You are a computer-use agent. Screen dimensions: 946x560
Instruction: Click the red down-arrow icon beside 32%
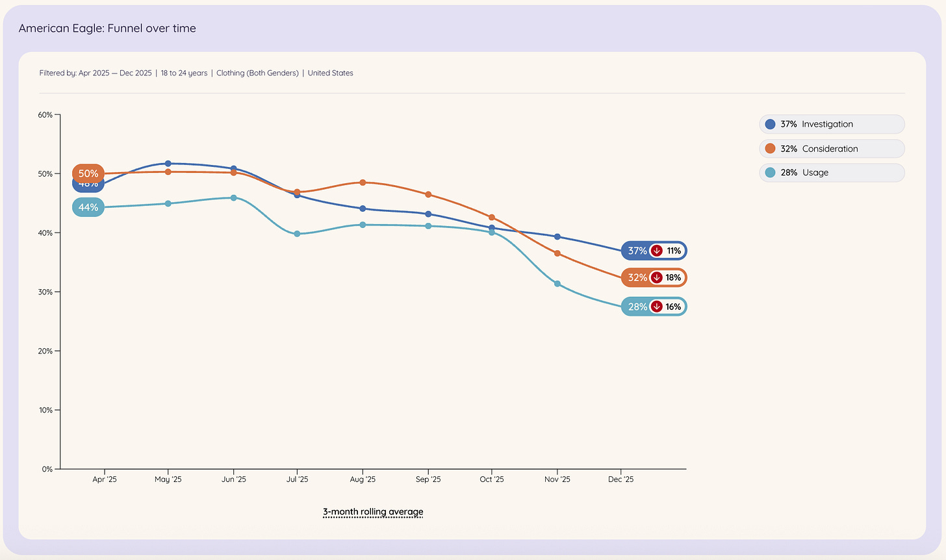(657, 278)
